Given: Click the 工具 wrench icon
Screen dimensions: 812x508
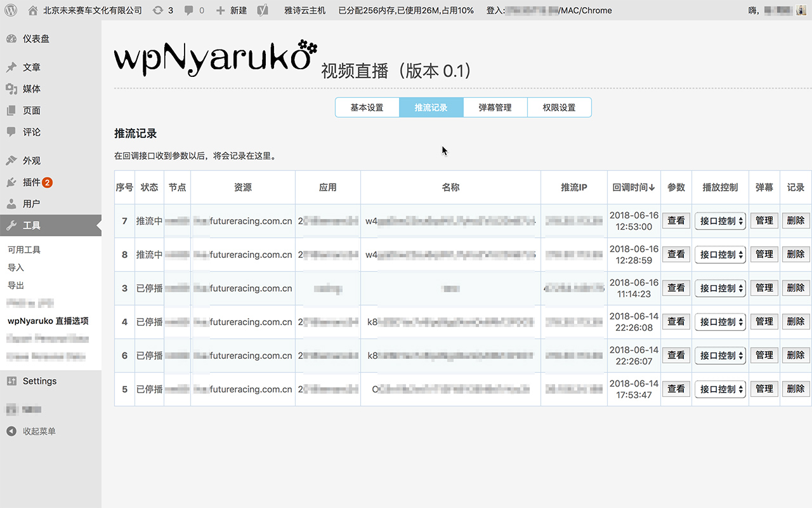Looking at the screenshot, I should pyautogui.click(x=11, y=225).
